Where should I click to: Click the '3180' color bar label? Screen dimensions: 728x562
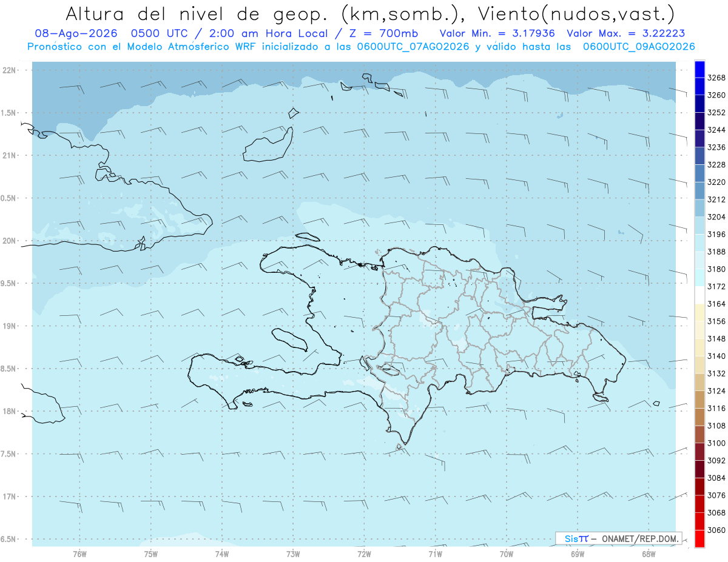[716, 269]
